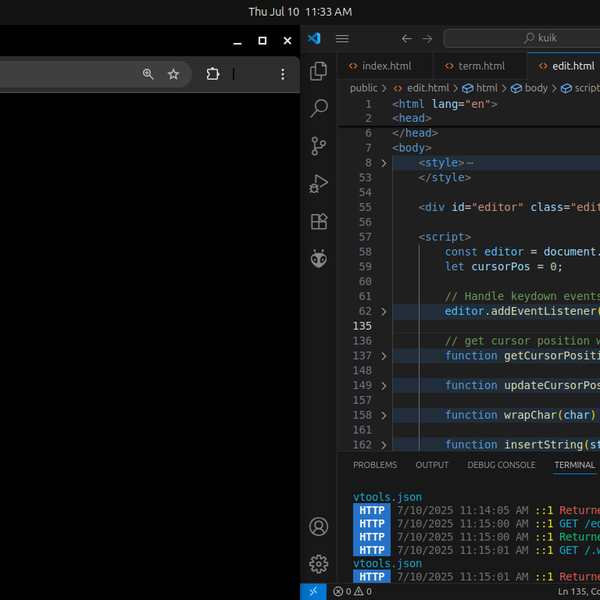Click line number 135 in the gutter

[x=362, y=326]
